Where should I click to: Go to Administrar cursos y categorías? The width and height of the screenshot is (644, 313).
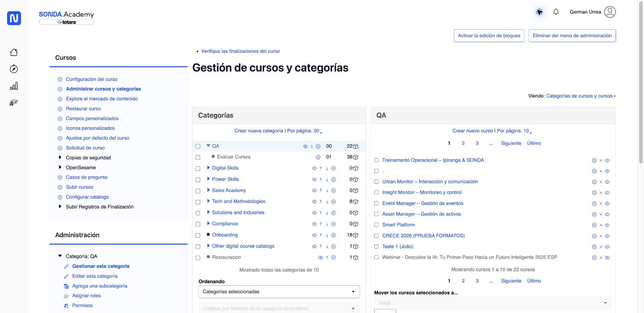103,89
